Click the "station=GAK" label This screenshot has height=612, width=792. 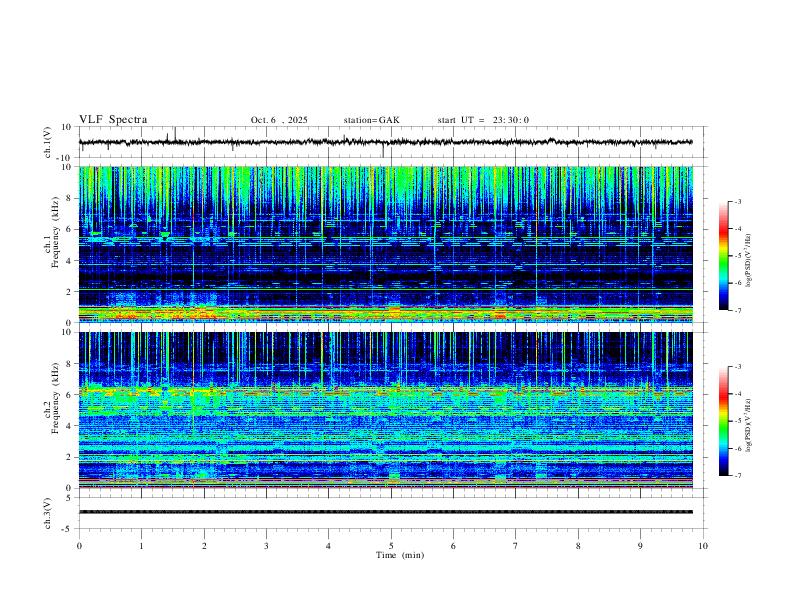click(x=371, y=120)
